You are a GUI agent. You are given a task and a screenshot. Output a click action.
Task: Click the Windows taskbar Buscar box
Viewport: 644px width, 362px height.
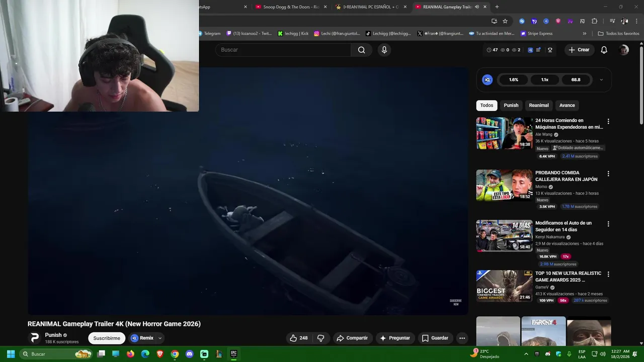[56, 354]
